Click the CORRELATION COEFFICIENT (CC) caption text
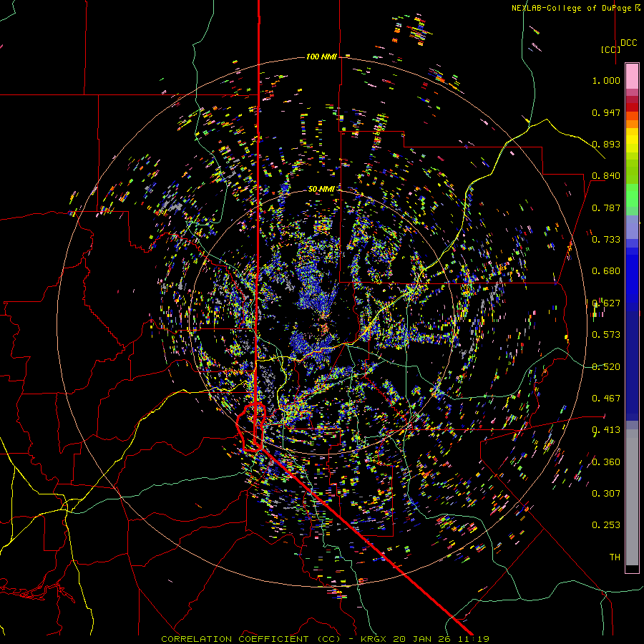Viewport: 644px width, 644px height. (250, 639)
